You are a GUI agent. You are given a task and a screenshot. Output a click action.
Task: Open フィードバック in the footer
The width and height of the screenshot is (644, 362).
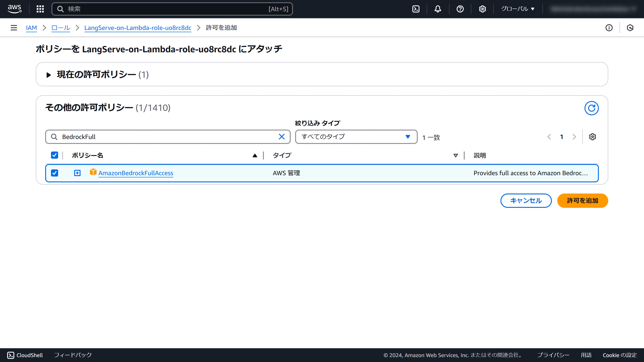click(x=73, y=355)
